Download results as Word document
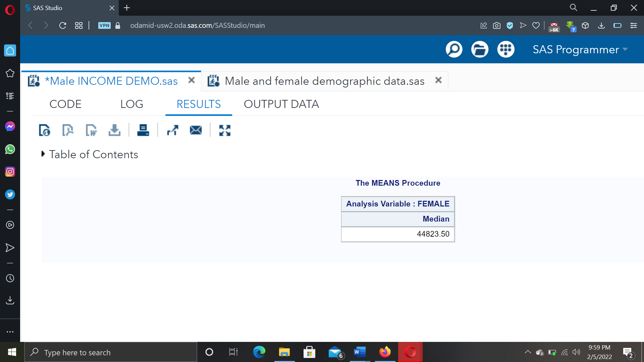The width and height of the screenshot is (644, 362). point(91,130)
